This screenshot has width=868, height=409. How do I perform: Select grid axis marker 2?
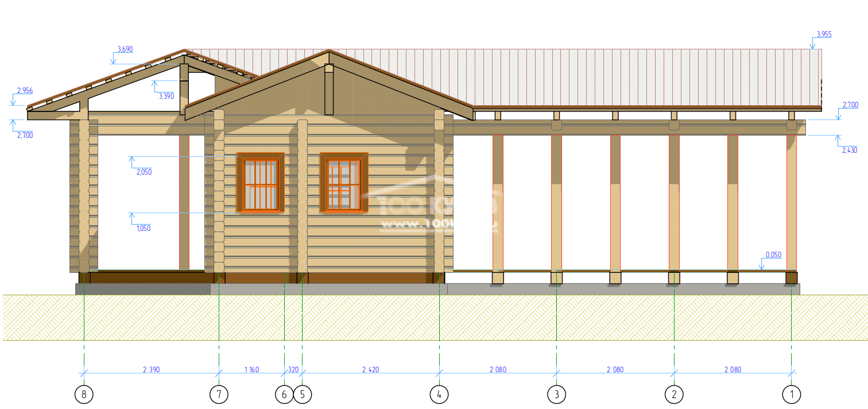pos(674,395)
